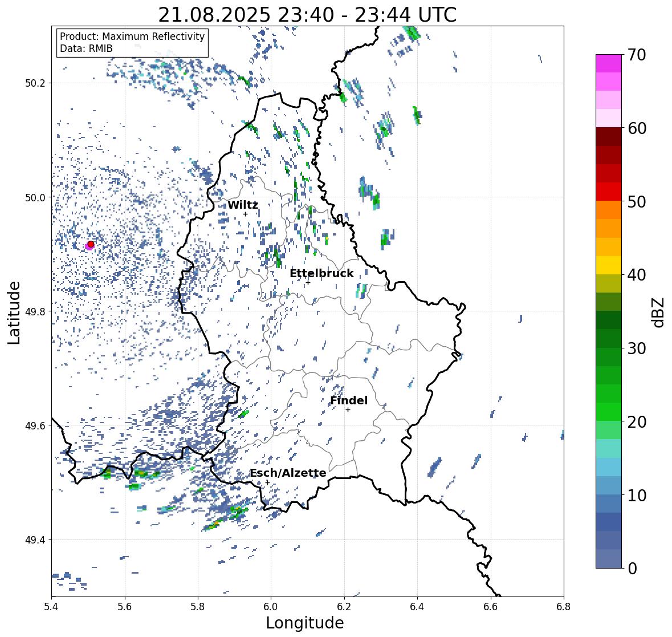This screenshot has width=672, height=637.
Task: Click the blue 10 dBZ colorbar segment
Action: tap(609, 504)
